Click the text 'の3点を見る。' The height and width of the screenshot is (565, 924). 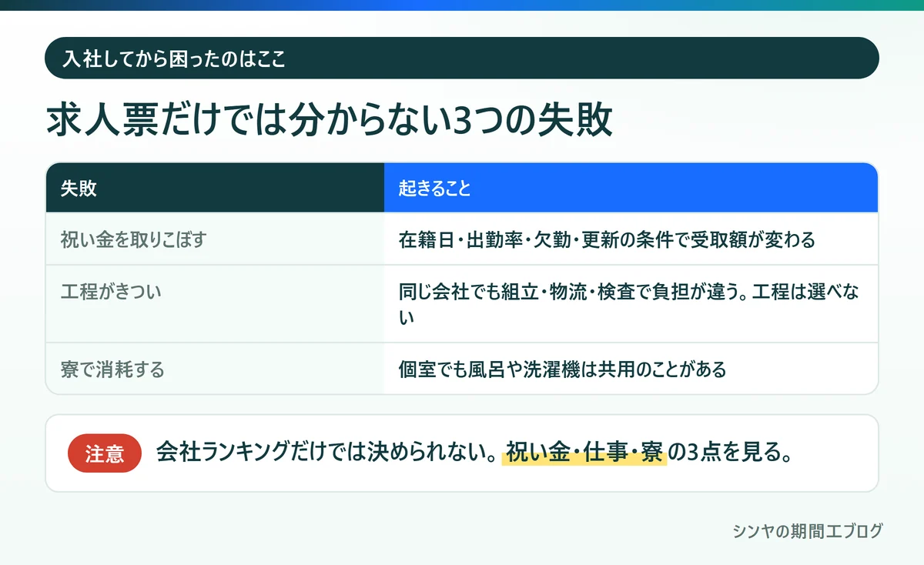click(730, 453)
